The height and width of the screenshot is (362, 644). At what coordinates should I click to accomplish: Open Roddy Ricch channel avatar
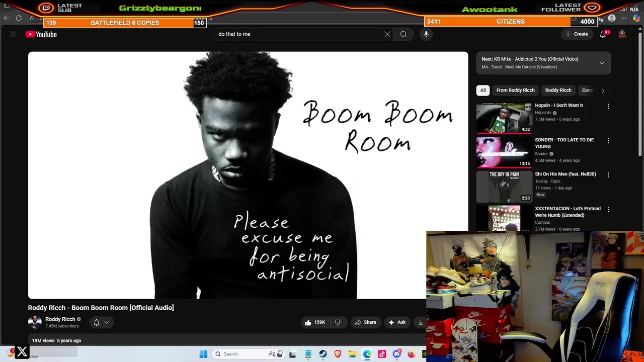click(x=35, y=322)
